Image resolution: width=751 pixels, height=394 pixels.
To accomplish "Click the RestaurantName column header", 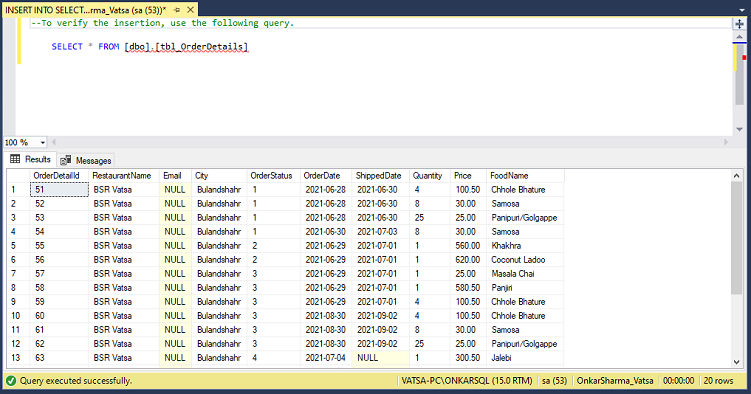I will [x=124, y=176].
